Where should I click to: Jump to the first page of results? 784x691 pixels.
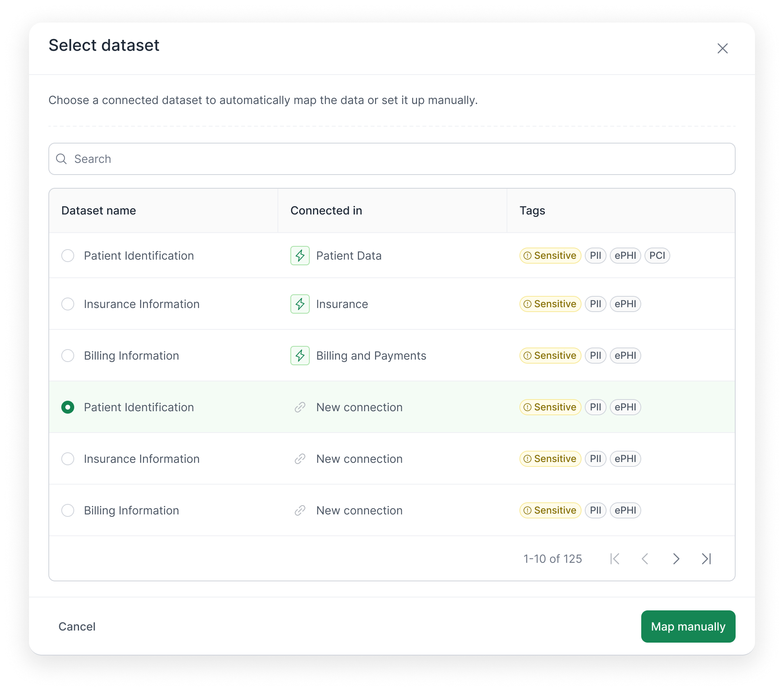tap(615, 559)
